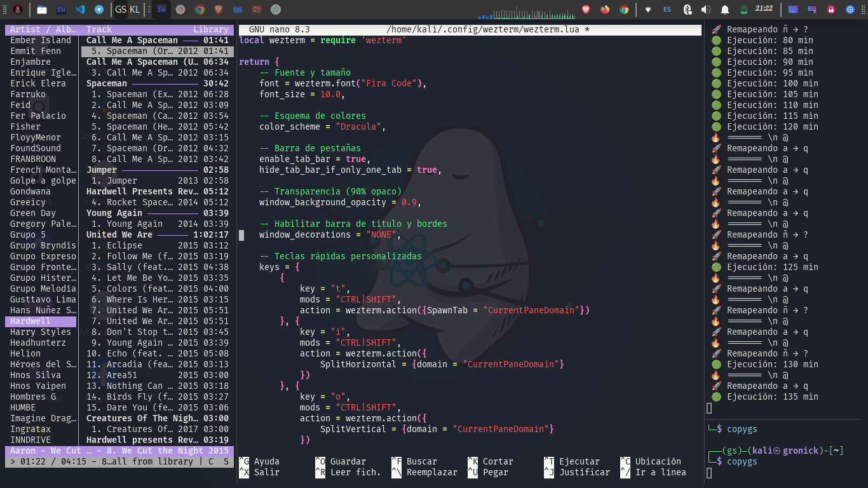Toggle the S shuffle flag in cmus

pyautogui.click(x=226, y=462)
